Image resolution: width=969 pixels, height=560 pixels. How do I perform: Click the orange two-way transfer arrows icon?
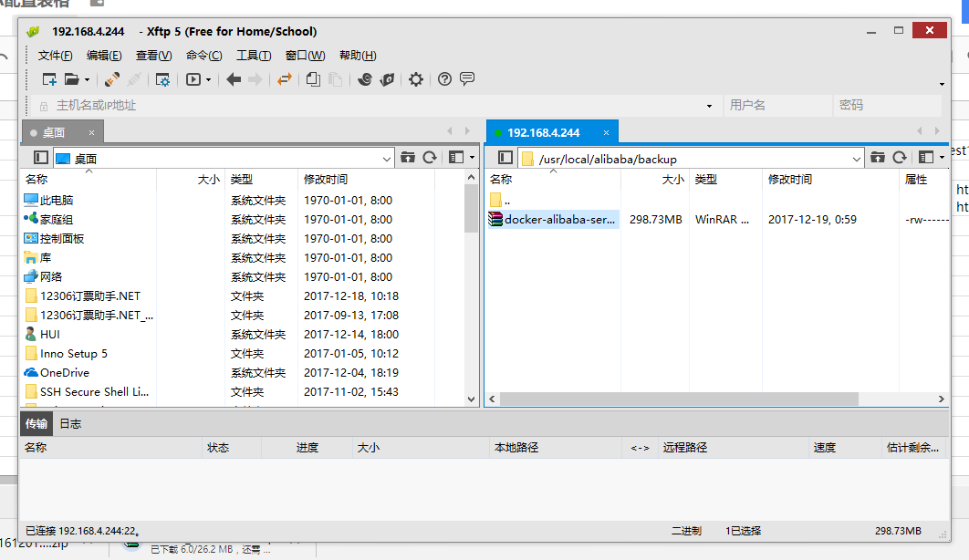coord(285,79)
